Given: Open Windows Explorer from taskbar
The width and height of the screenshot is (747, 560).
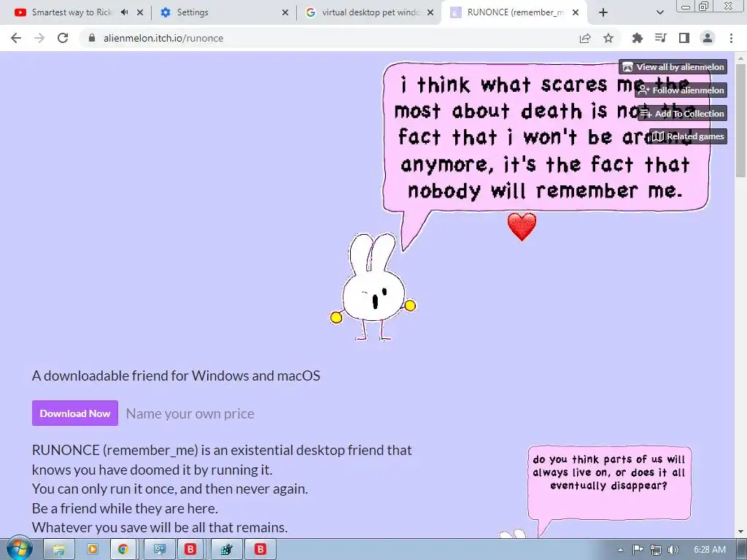Looking at the screenshot, I should (x=59, y=550).
